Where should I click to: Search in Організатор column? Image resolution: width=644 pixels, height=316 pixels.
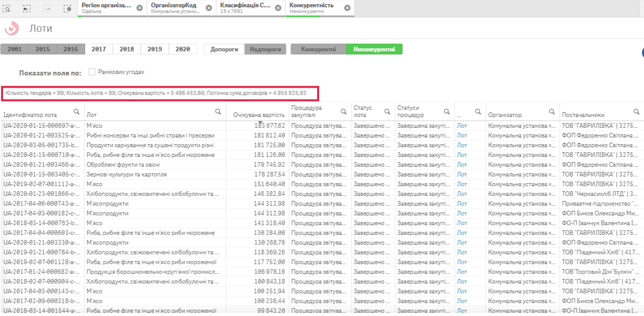pos(552,112)
